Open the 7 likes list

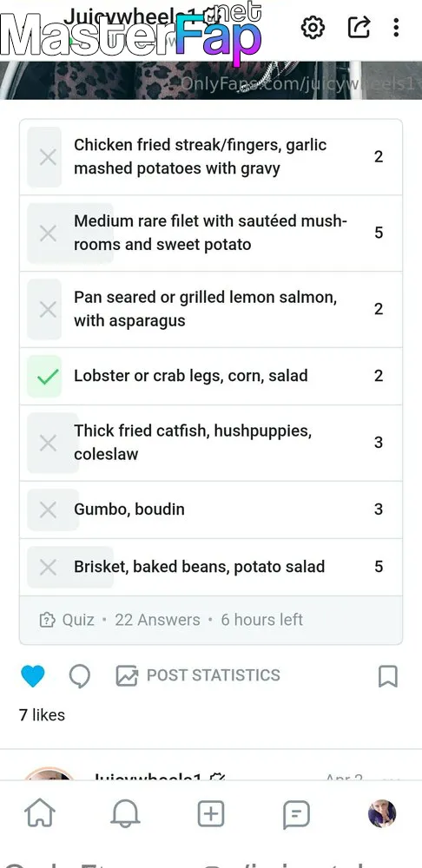[x=42, y=715]
